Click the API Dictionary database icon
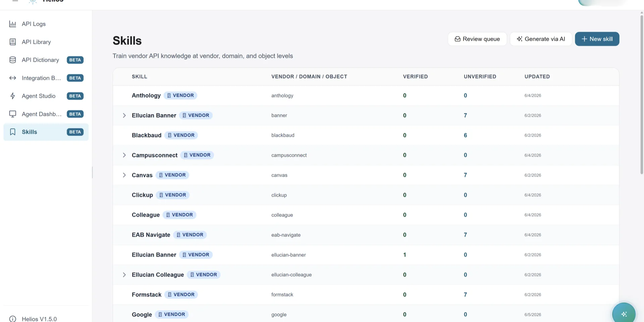This screenshot has width=644, height=322. pyautogui.click(x=13, y=60)
